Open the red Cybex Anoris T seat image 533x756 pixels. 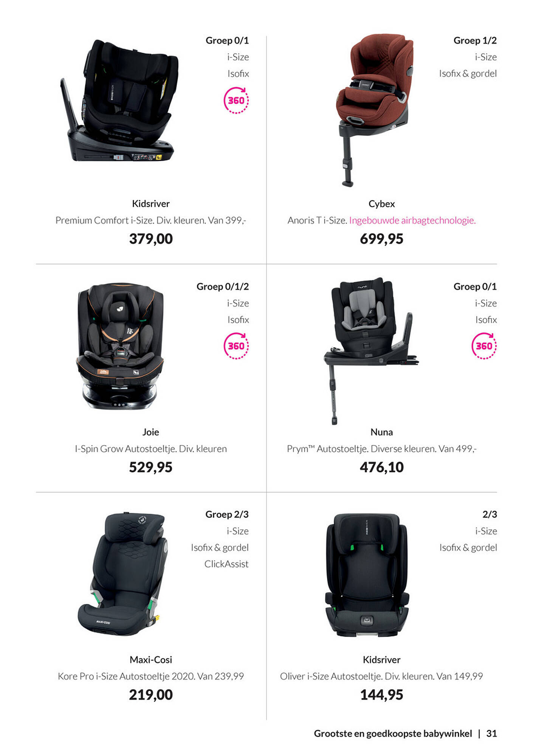pyautogui.click(x=374, y=110)
